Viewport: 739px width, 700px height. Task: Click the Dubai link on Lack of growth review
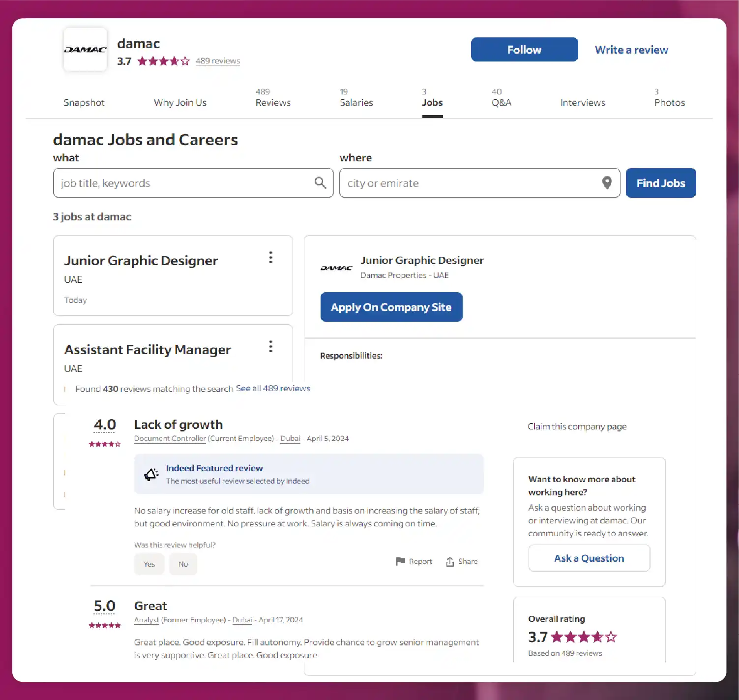coord(290,438)
